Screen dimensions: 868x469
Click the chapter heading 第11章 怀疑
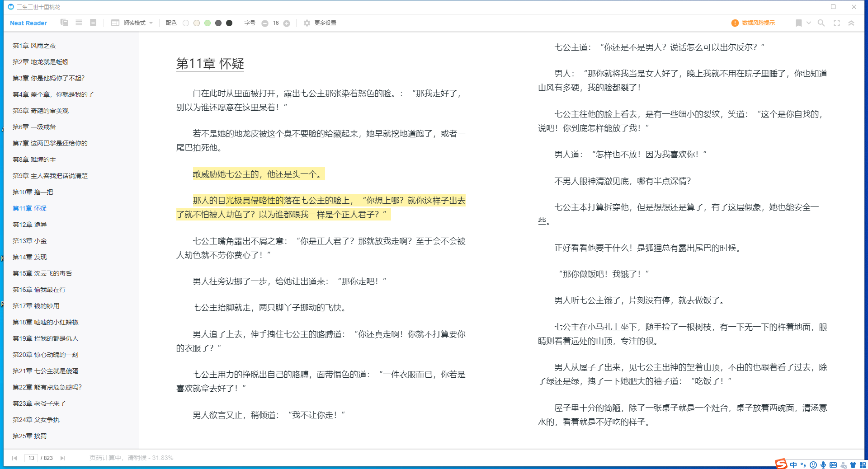click(210, 64)
